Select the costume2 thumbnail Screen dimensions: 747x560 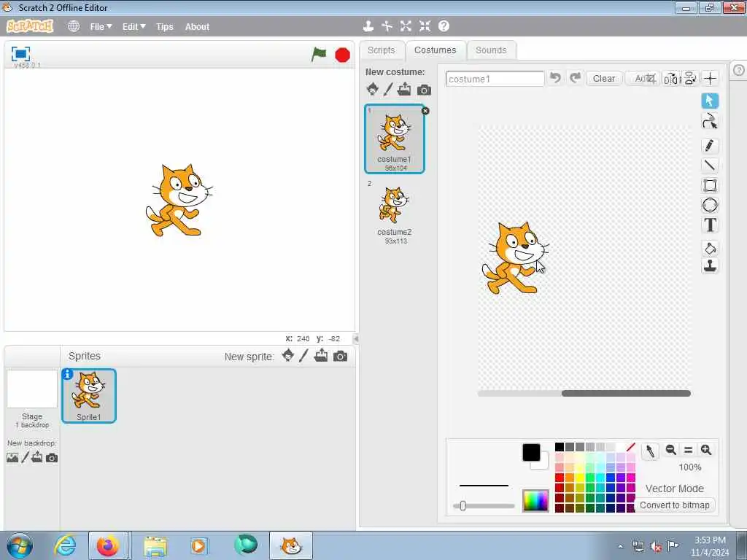(395, 212)
